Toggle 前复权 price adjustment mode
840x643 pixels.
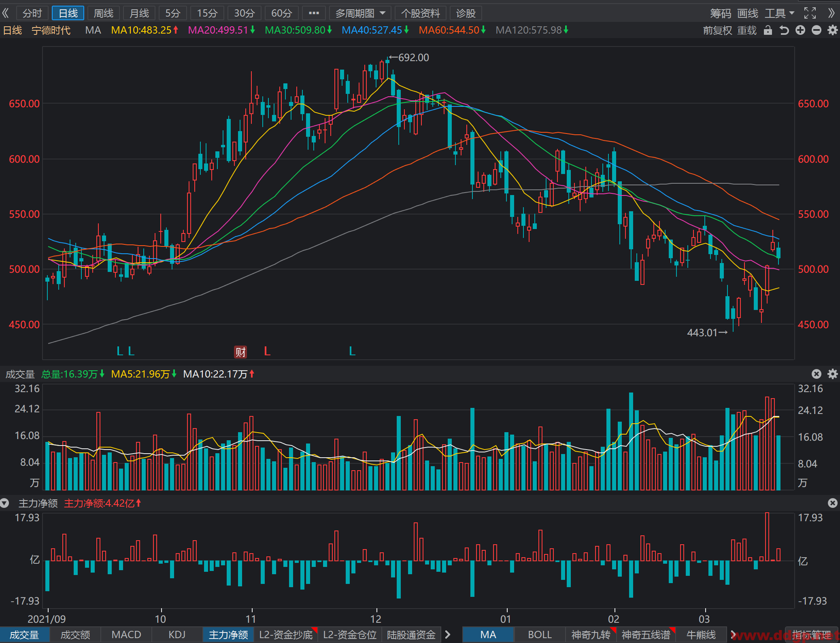[717, 30]
